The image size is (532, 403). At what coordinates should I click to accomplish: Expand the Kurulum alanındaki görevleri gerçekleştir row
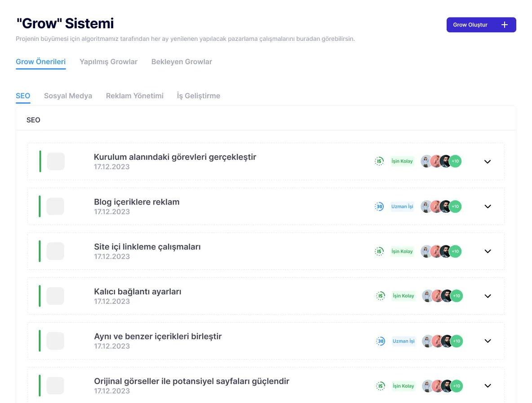coord(488,162)
